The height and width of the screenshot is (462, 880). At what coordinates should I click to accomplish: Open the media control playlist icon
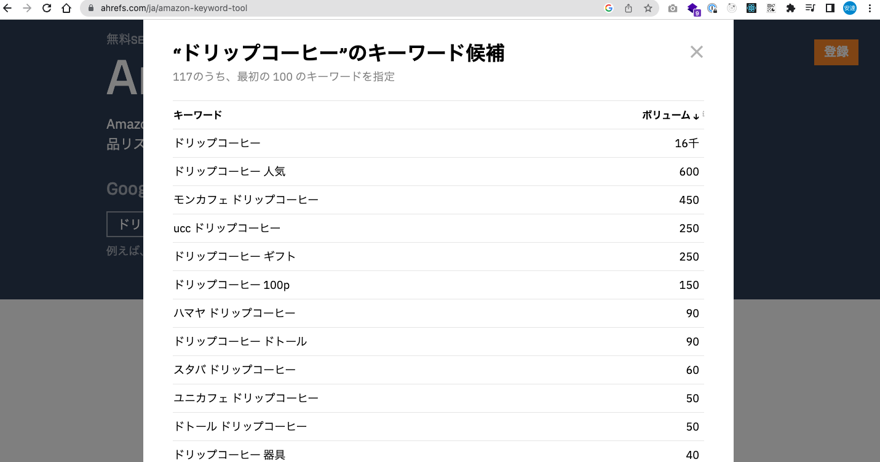pyautogui.click(x=810, y=8)
